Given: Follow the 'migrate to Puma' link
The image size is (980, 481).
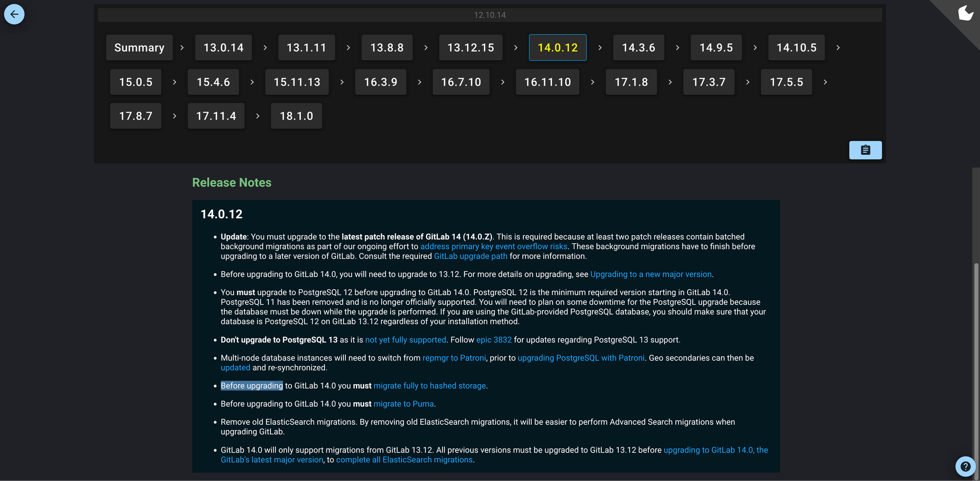Looking at the screenshot, I should (403, 404).
